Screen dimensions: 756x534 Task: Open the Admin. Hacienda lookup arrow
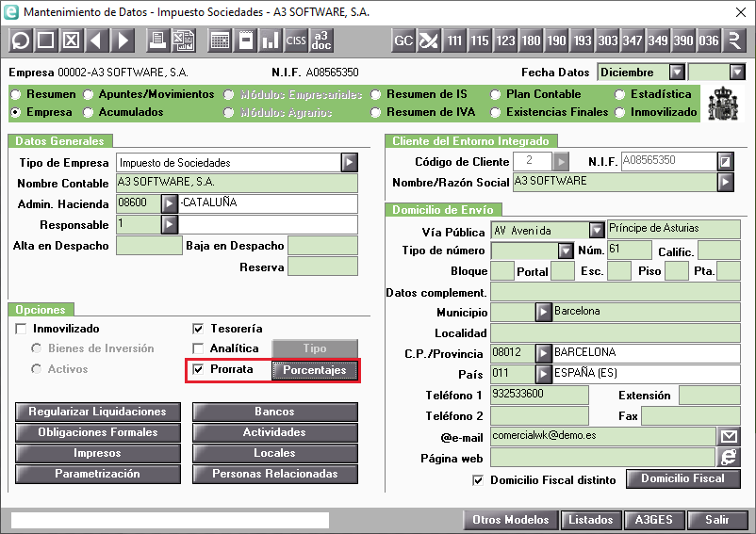[170, 203]
